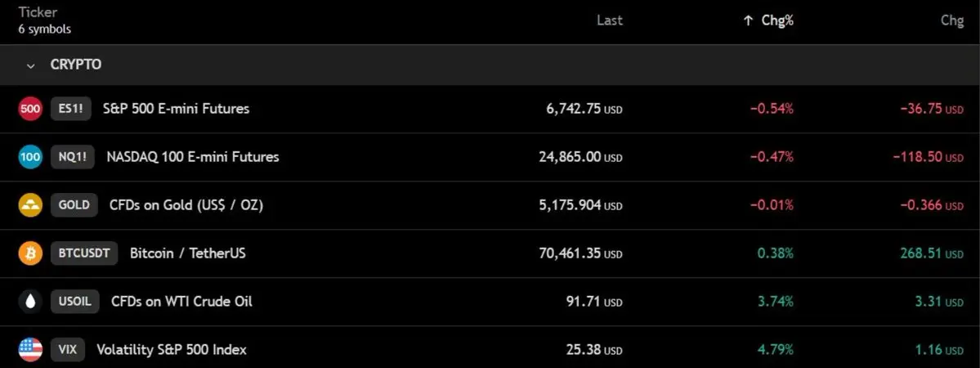Collapse the CRYPTO group chevron
Screen dimensions: 980x368
(30, 65)
